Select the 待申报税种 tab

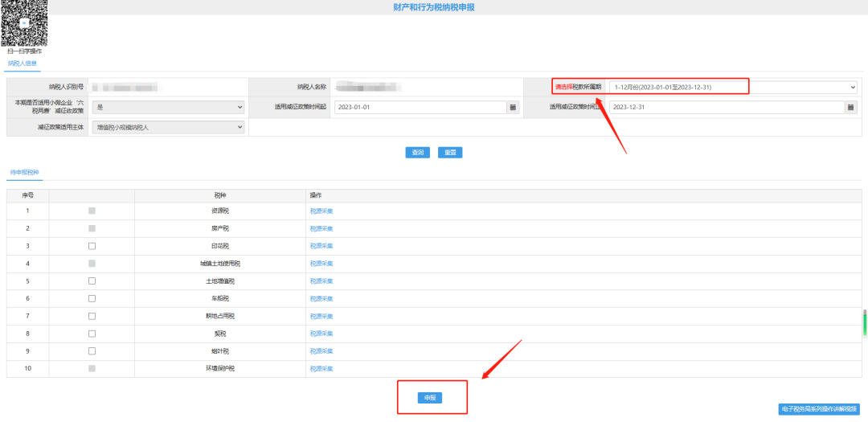(x=24, y=173)
